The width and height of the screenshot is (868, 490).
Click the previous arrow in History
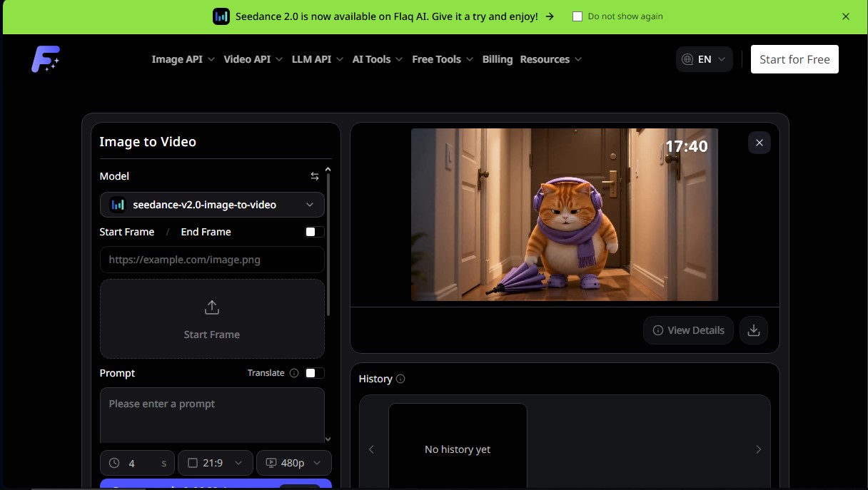[371, 449]
